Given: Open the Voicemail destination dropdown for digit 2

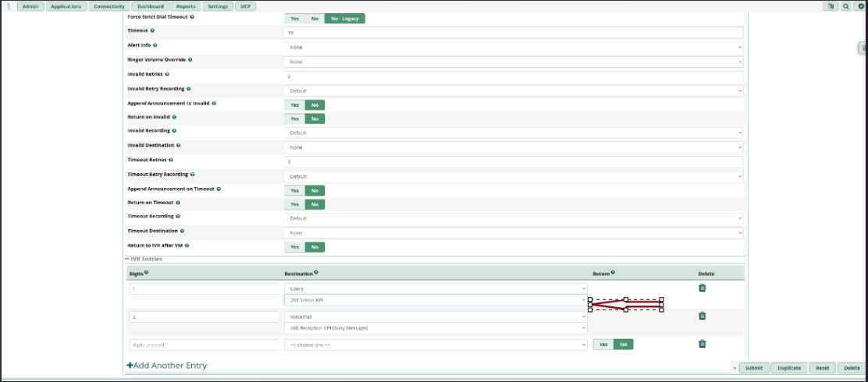Looking at the screenshot, I should 436,317.
